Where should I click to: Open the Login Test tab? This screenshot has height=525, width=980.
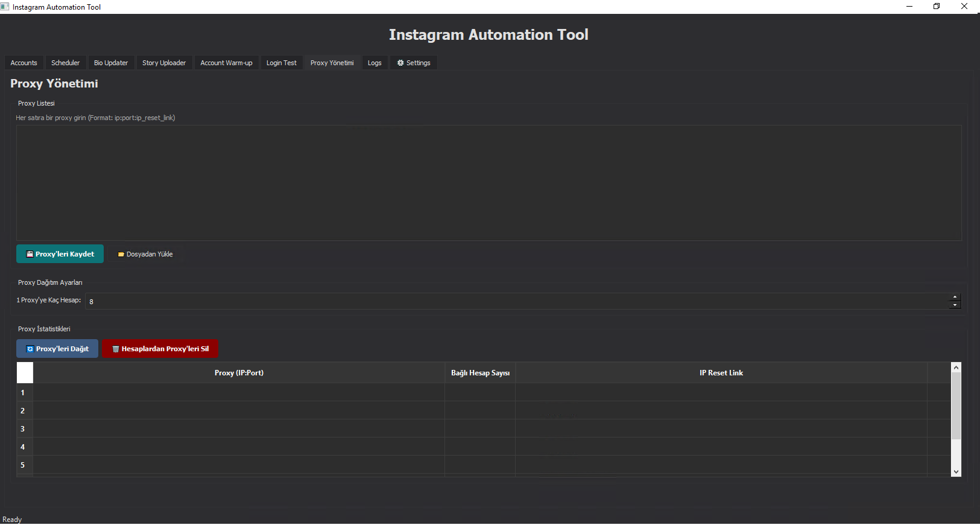[x=282, y=63]
